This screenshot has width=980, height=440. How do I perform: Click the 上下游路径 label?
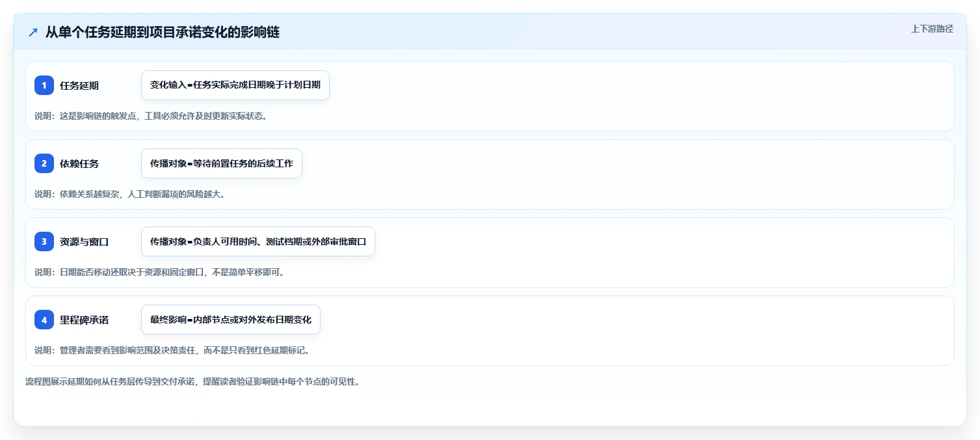click(932, 29)
